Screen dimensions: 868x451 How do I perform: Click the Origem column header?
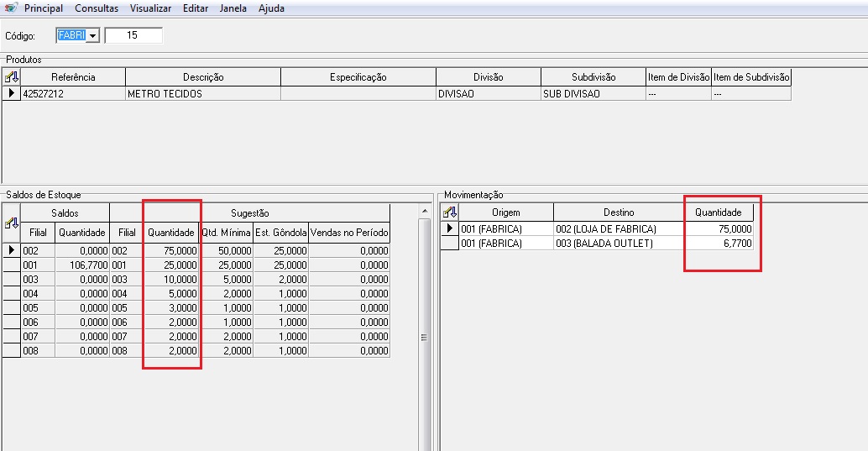pyautogui.click(x=506, y=212)
